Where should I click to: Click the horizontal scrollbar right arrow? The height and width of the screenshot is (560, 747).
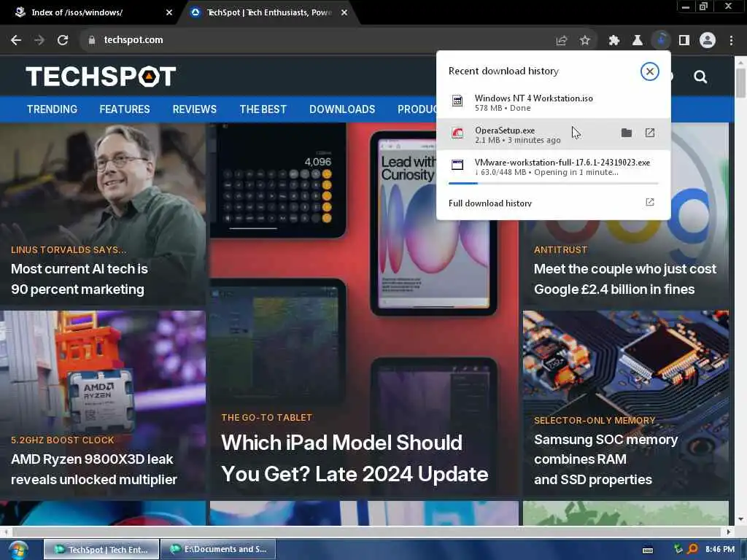coord(729,532)
